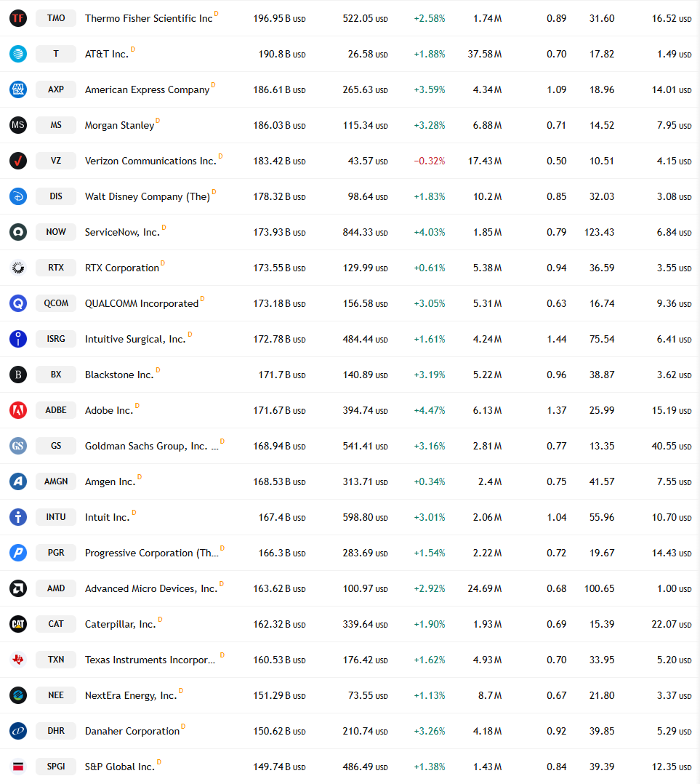Open the T ticker badge
700x784 pixels.
tap(56, 54)
